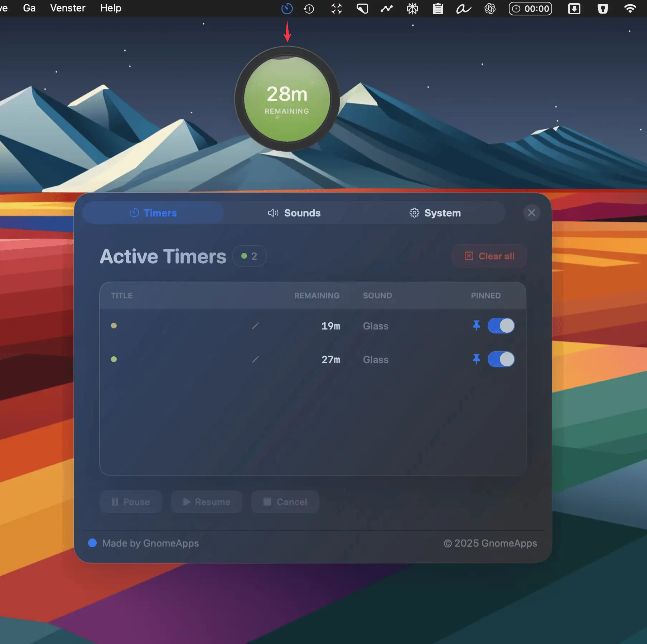Click Glass sound of 19m timer
The width and height of the screenshot is (647, 644).
376,326
